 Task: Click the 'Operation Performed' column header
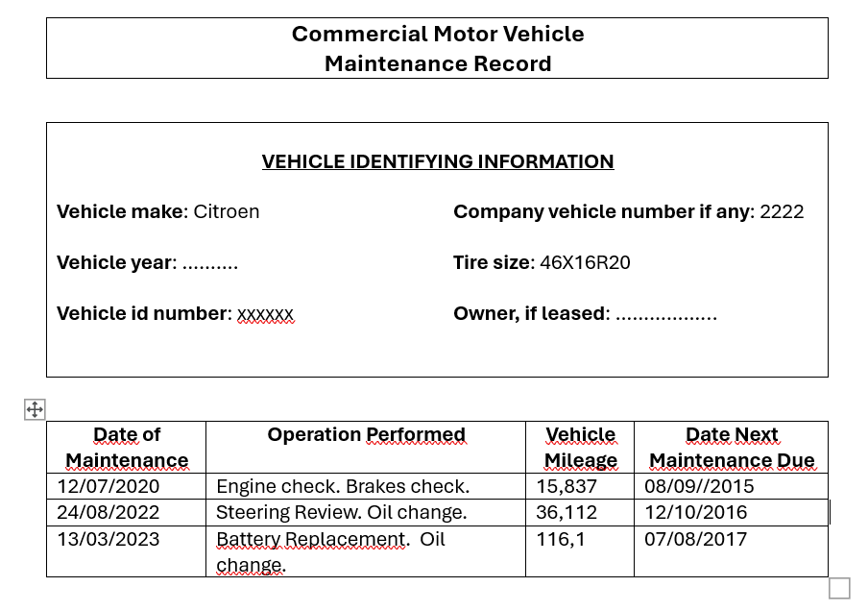366,435
